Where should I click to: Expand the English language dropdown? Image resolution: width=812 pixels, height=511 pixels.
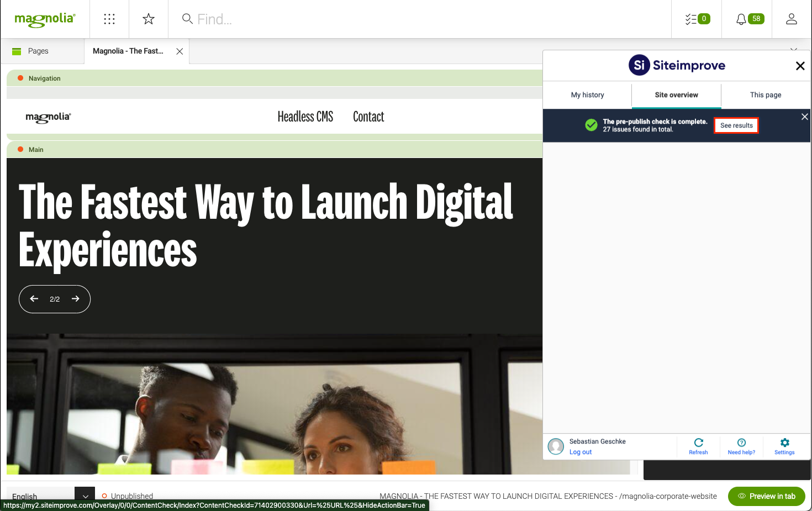point(85,495)
